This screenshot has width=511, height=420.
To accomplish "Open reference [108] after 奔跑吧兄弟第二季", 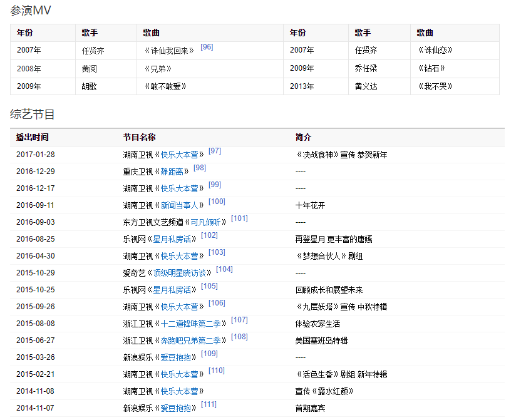I will coord(239,337).
